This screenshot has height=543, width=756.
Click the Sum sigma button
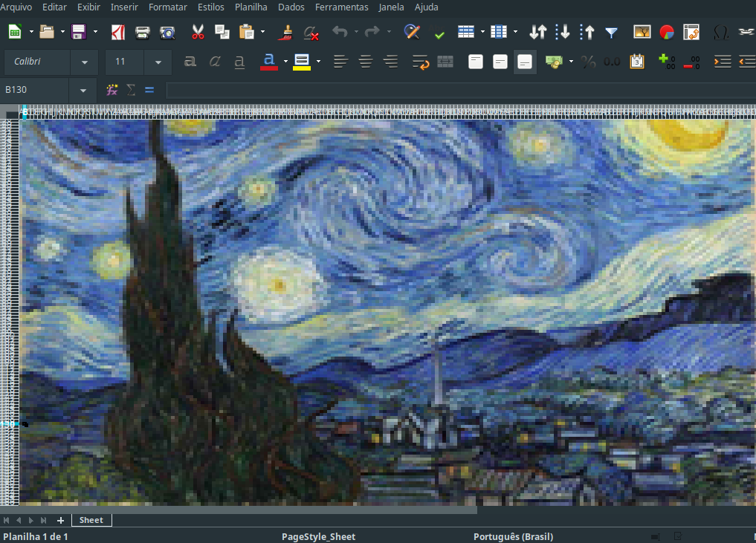tap(131, 90)
